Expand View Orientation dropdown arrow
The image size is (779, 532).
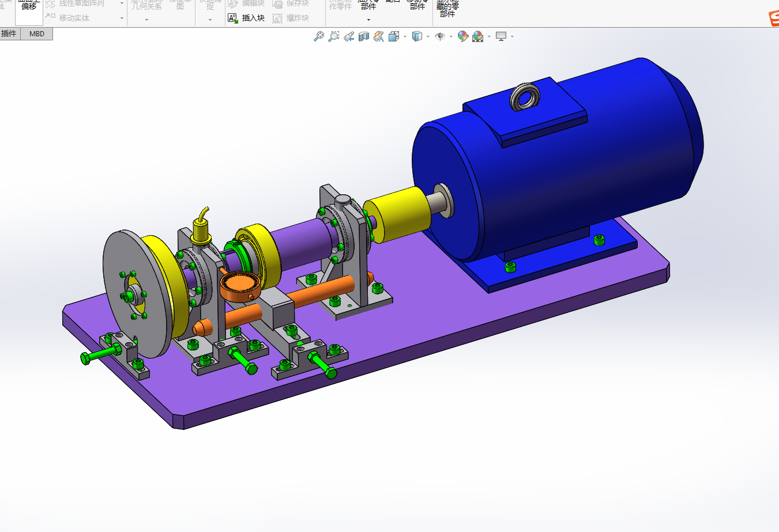[405, 36]
